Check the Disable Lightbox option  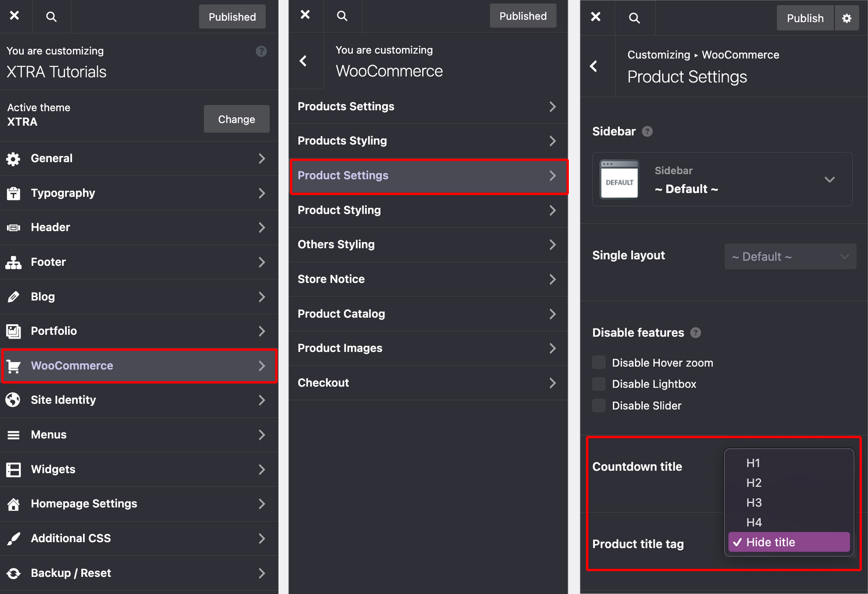[x=599, y=384]
